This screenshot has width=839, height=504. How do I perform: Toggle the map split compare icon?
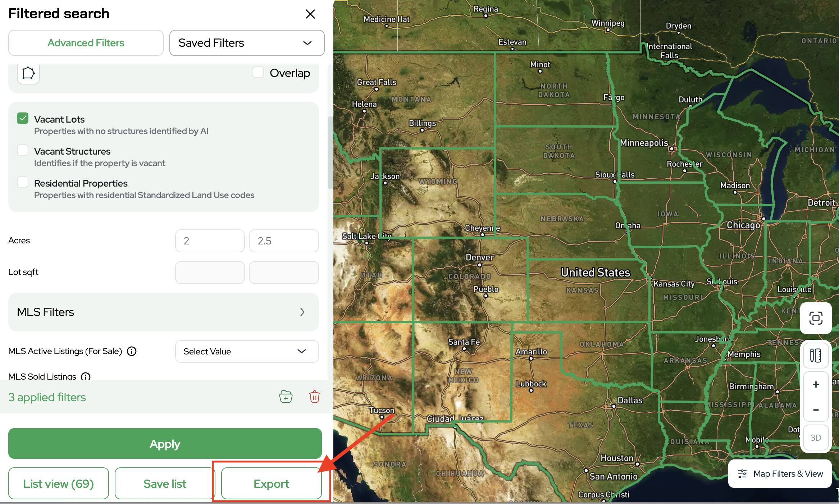pyautogui.click(x=816, y=356)
